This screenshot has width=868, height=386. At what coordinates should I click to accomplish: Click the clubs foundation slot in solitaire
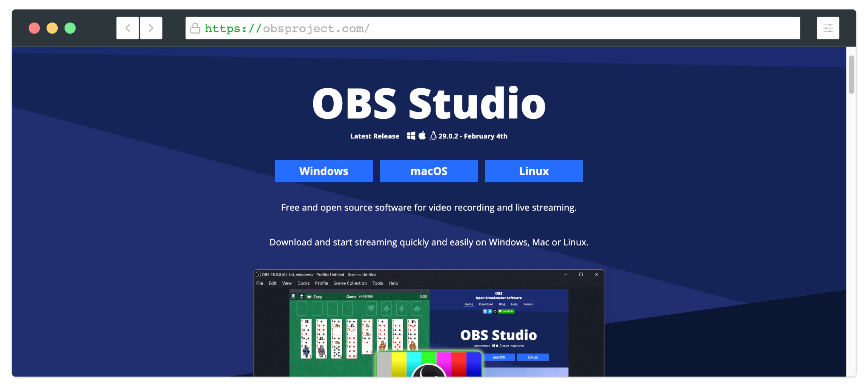point(386,309)
